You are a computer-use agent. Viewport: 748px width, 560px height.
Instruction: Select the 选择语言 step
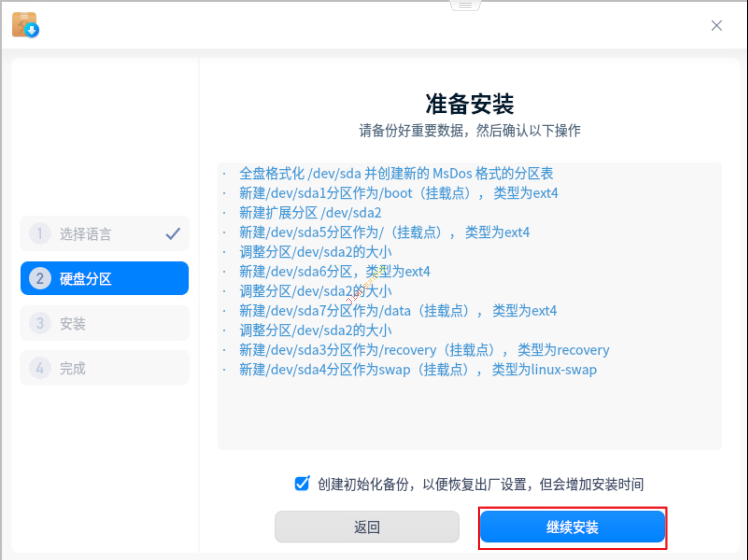coord(85,234)
